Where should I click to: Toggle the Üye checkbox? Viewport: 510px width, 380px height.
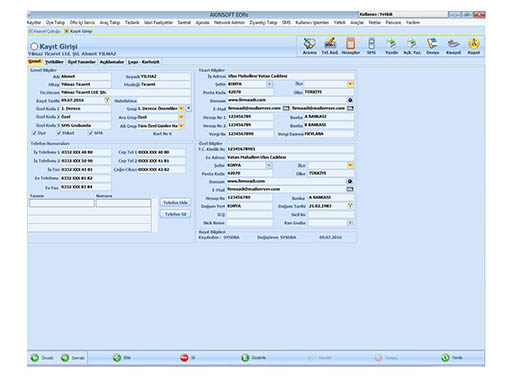pyautogui.click(x=34, y=133)
